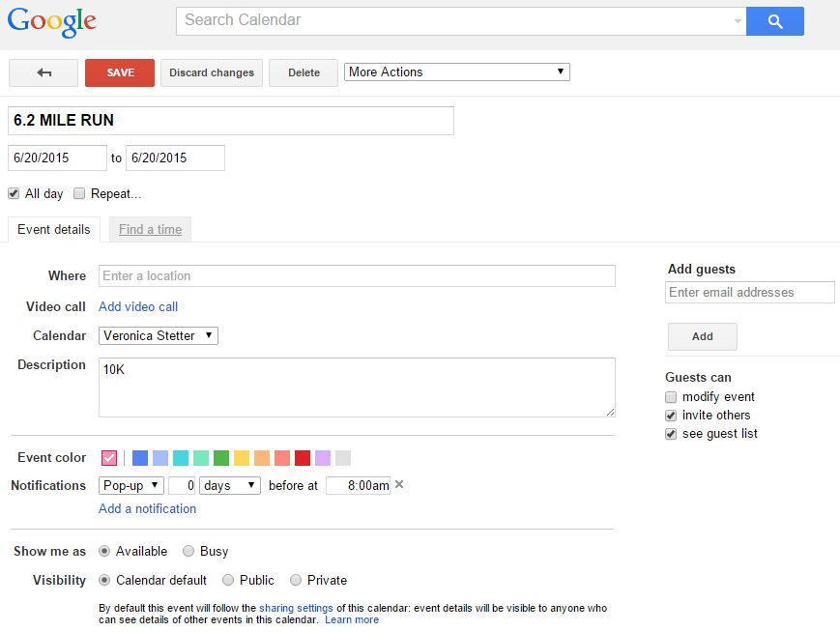Open the Pop-up notification type dropdown
The width and height of the screenshot is (840, 632).
(x=131, y=485)
